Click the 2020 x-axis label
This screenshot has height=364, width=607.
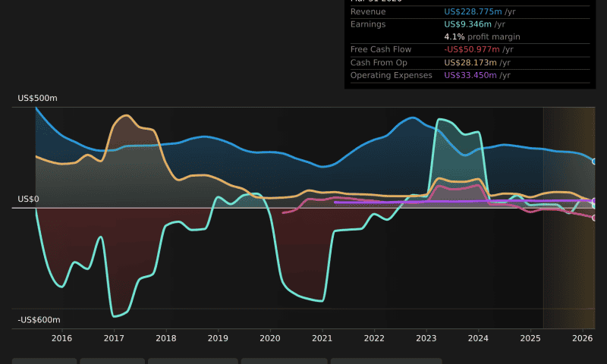[x=270, y=338]
